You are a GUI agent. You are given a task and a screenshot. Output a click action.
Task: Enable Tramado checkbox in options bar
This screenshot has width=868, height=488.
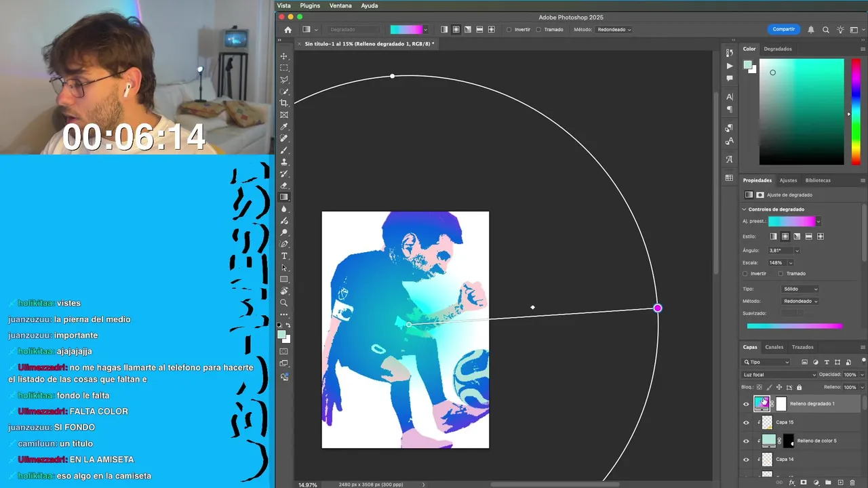(x=538, y=30)
